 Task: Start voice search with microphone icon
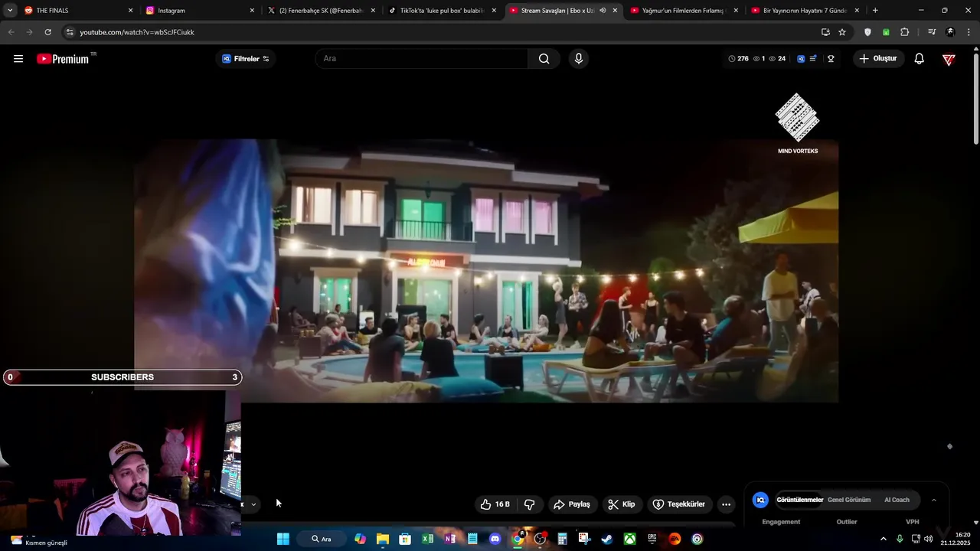pyautogui.click(x=579, y=59)
